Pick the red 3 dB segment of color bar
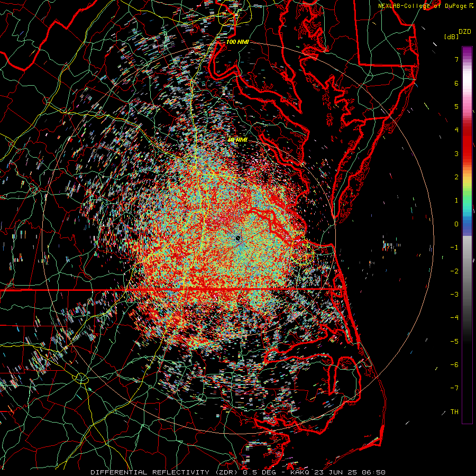476x476 pixels. [467, 149]
